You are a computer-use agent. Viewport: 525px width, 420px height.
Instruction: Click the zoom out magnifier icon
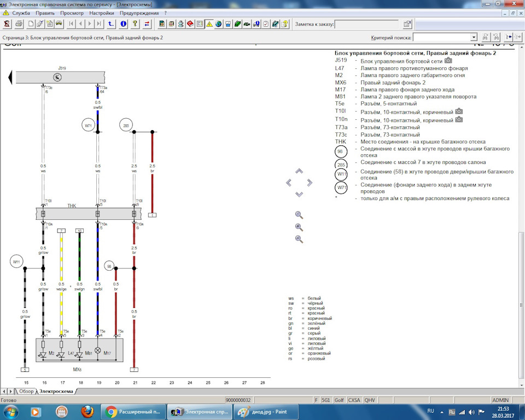pyautogui.click(x=299, y=239)
